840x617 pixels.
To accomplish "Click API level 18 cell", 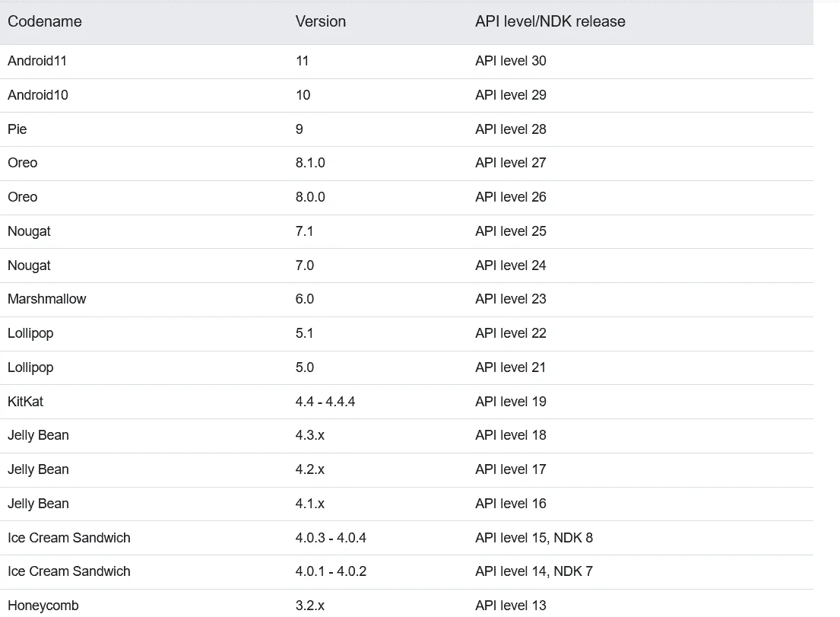I will click(x=511, y=435).
